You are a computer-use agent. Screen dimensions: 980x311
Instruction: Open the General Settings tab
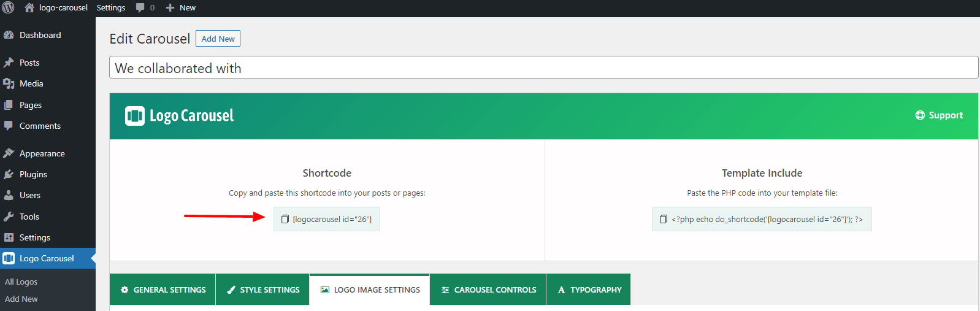(x=163, y=290)
